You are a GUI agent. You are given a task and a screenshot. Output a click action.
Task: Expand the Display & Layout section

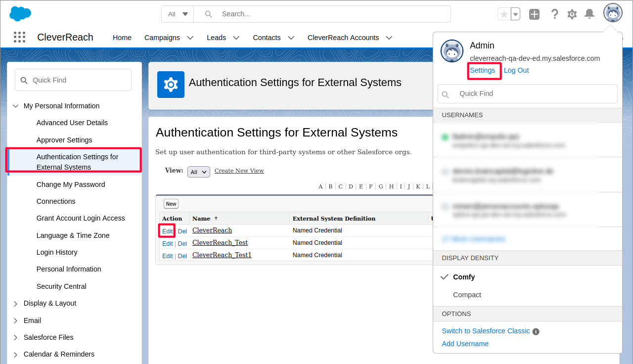coord(15,304)
